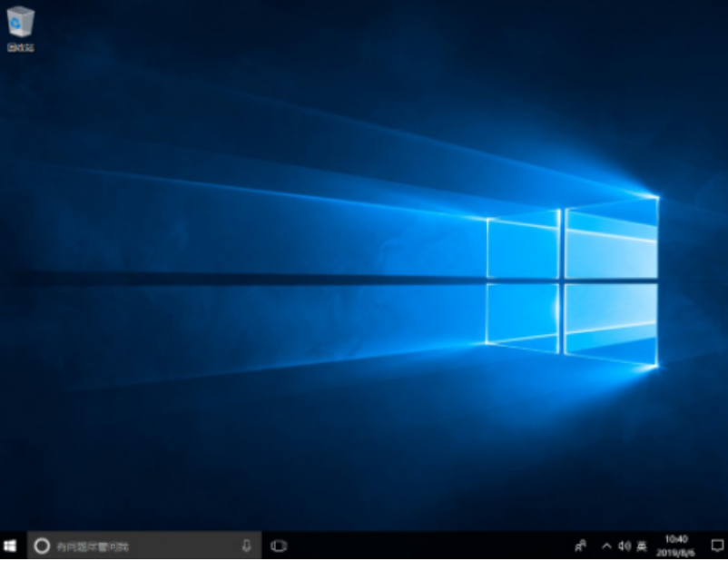Focus the Cortana search text box
This screenshot has height=561, width=728.
pos(136,546)
